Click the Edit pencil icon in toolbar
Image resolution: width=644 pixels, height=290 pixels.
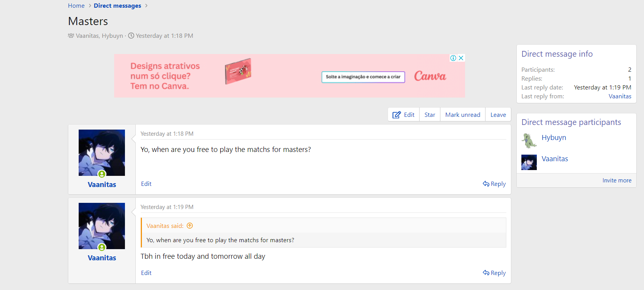click(x=396, y=115)
